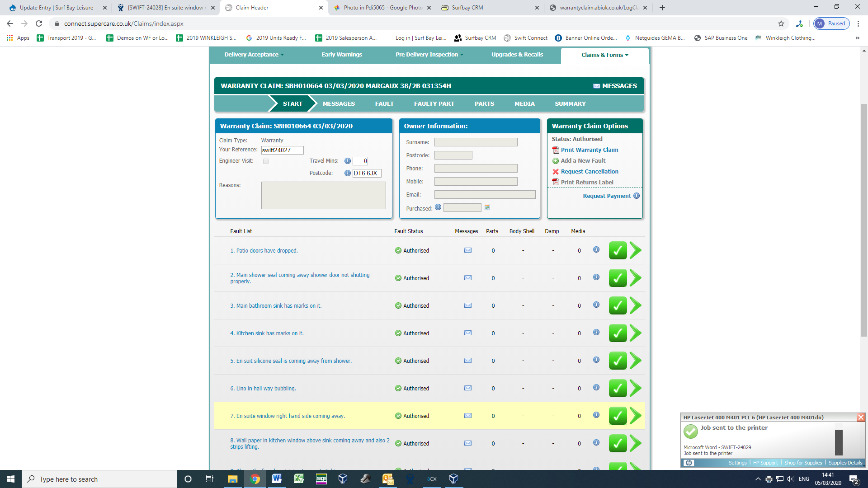Viewport: 868px width, 488px height.
Task: Click info icon for Kitchen sink fault
Action: (596, 332)
